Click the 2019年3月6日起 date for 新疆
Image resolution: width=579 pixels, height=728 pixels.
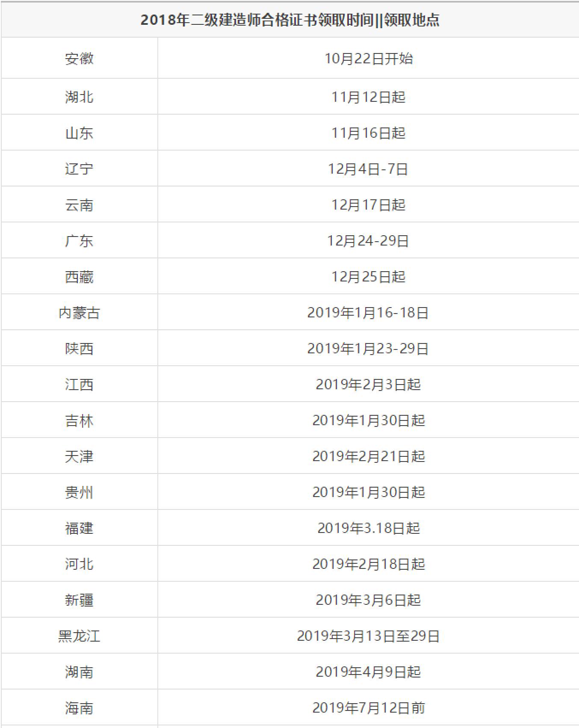[369, 600]
